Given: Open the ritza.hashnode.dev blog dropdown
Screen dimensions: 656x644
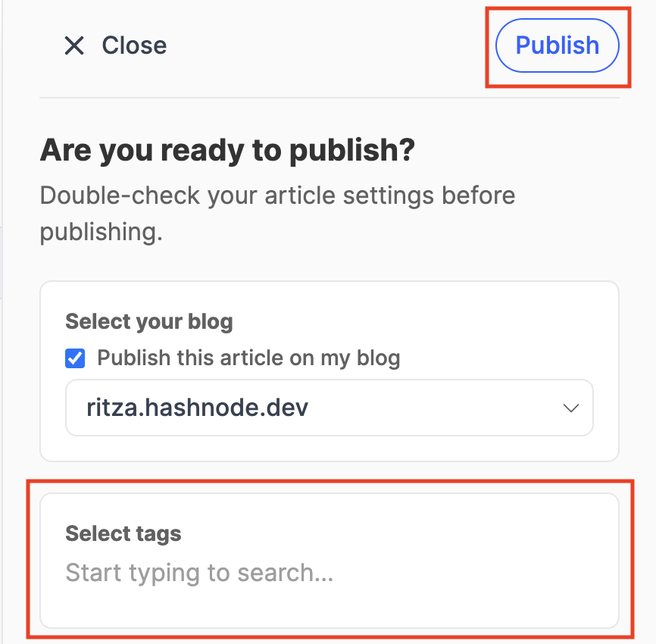Looking at the screenshot, I should point(329,408).
